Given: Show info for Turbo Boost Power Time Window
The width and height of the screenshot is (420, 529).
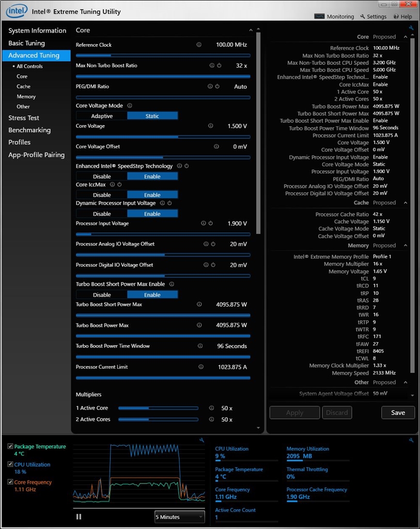Looking at the screenshot, I should (200, 346).
